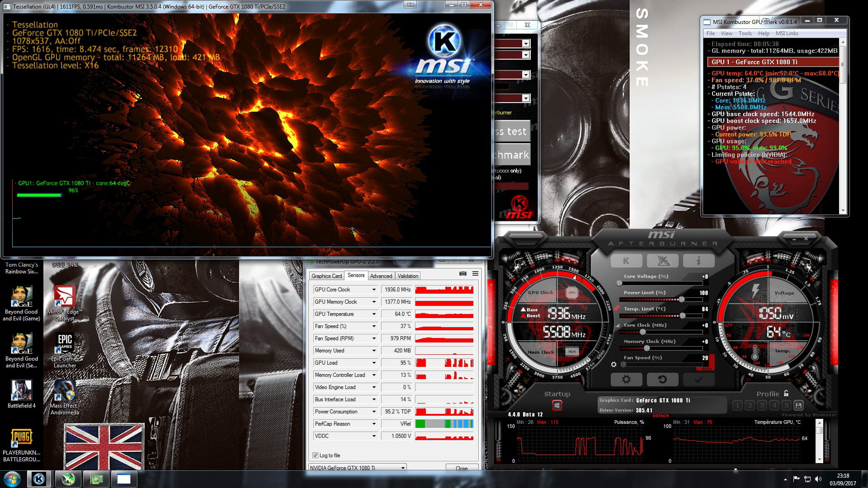Select Afterburner profile slot 1
The width and height of the screenshot is (868, 488).
tap(738, 405)
